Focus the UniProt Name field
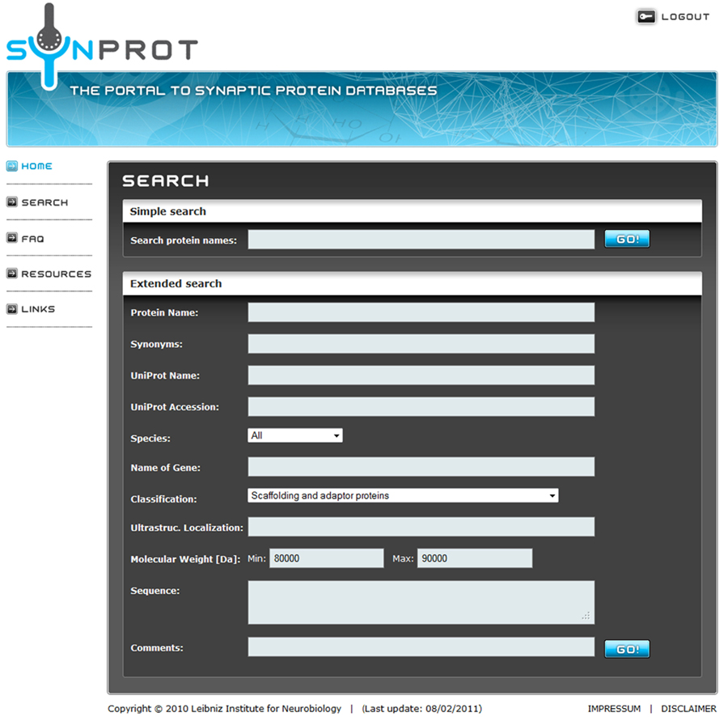This screenshot has width=728, height=717. click(421, 375)
